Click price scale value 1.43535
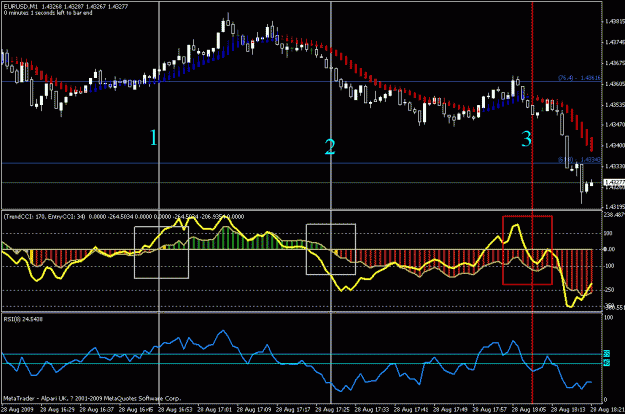Screen dimensions: 625x414 614,105
